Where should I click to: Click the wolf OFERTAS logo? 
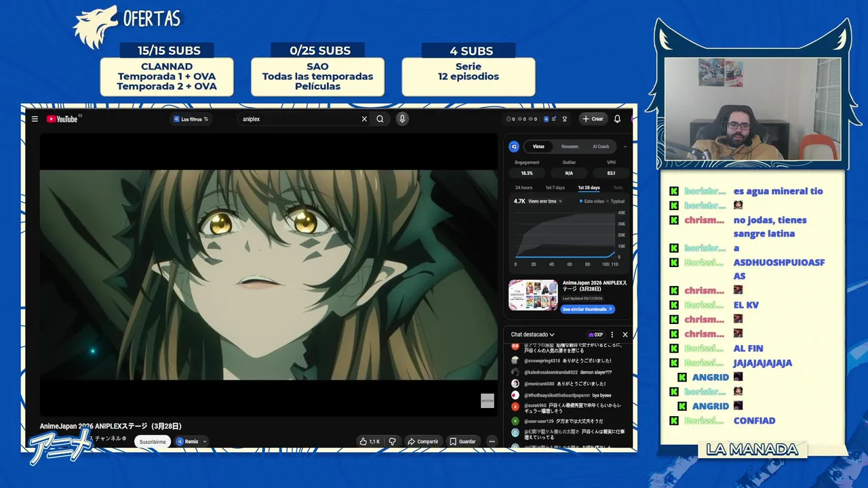127,26
